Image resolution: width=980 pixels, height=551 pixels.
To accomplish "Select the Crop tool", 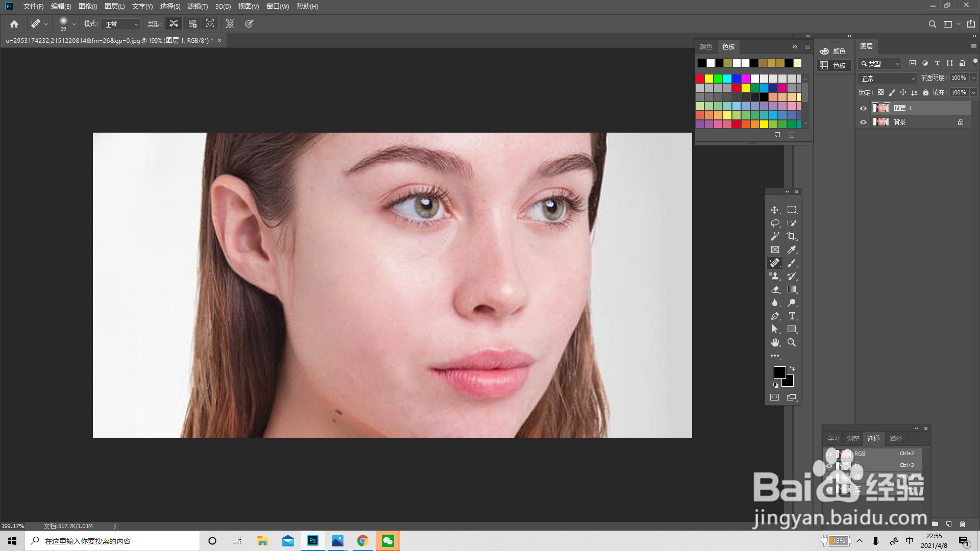I will (x=791, y=236).
